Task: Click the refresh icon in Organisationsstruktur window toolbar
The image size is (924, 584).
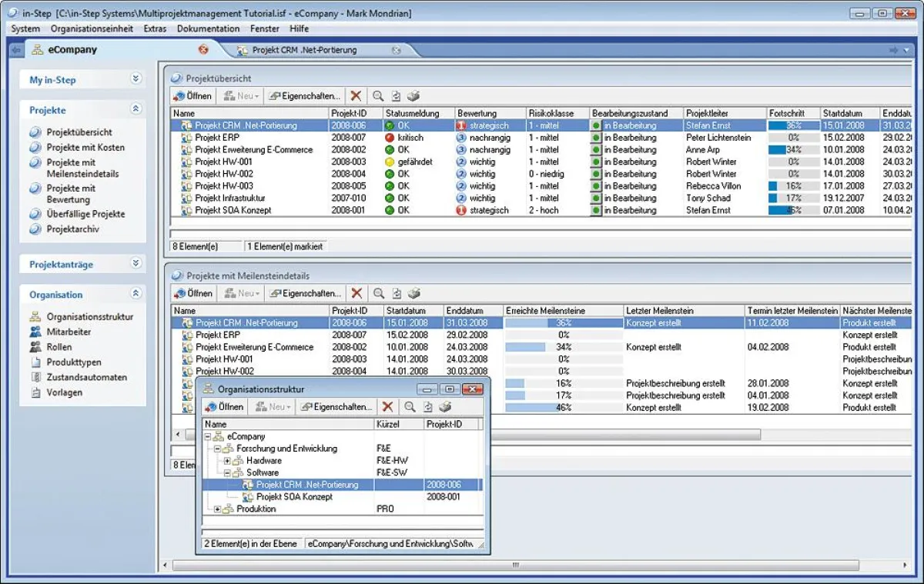Action: [x=428, y=406]
